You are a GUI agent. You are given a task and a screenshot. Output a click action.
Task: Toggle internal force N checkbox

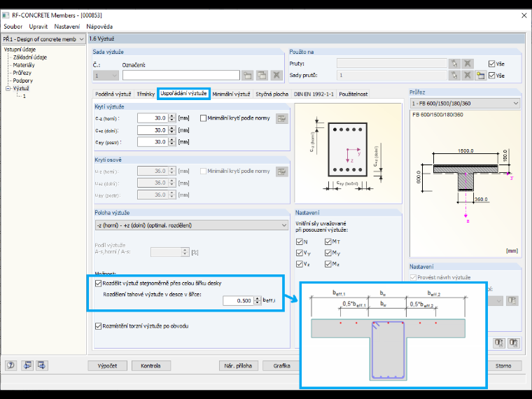click(300, 241)
